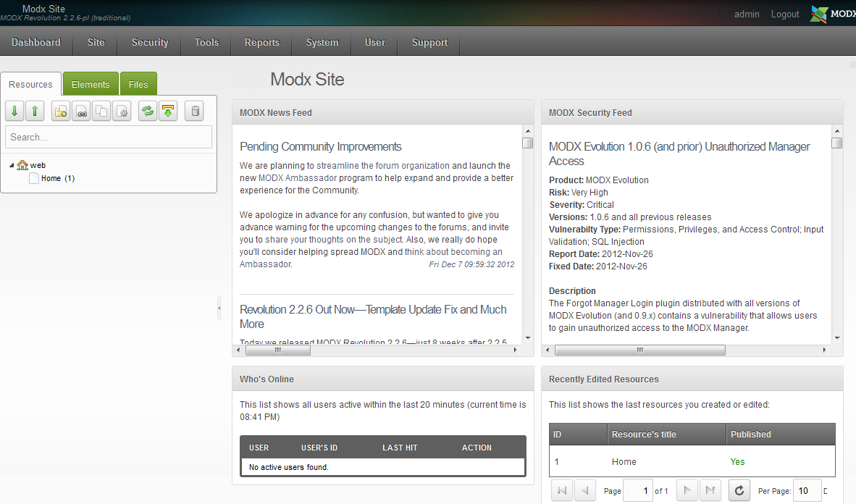The width and height of the screenshot is (856, 504).
Task: Open the System menu
Action: click(x=322, y=42)
